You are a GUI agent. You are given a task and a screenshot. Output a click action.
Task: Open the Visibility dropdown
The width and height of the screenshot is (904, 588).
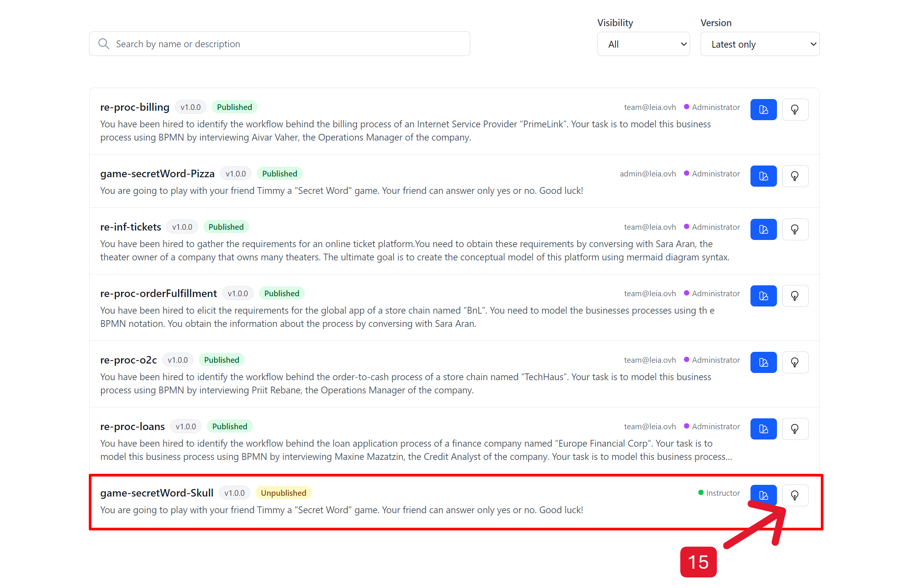(x=643, y=44)
